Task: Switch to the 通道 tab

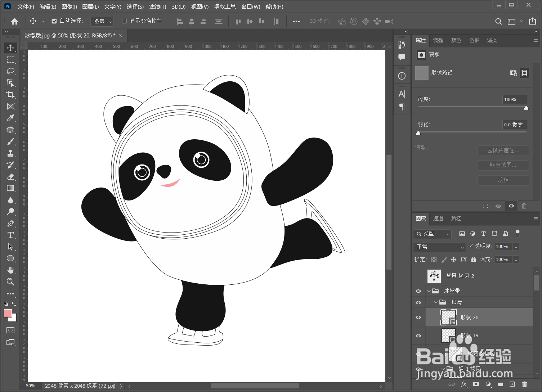Action: [438, 218]
